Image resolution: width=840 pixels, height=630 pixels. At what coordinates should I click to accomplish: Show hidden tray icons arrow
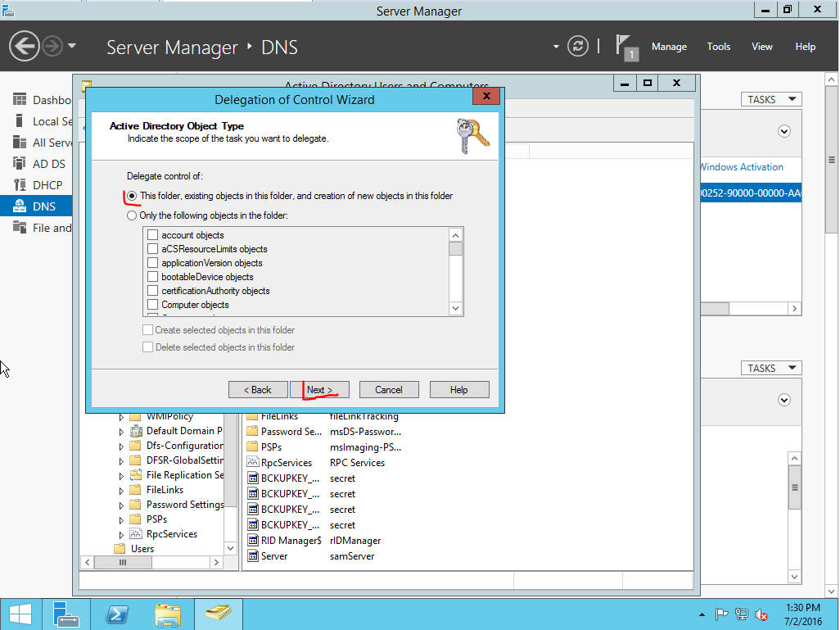(x=702, y=614)
